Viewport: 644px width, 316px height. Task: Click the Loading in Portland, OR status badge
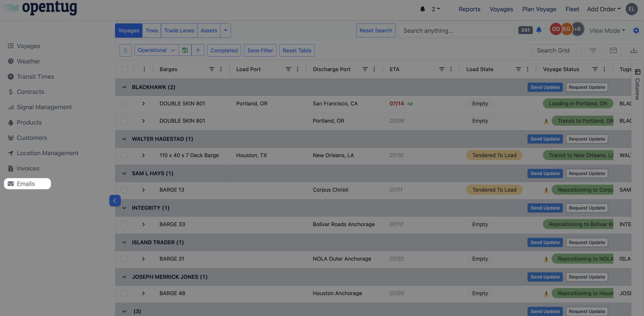pos(578,103)
